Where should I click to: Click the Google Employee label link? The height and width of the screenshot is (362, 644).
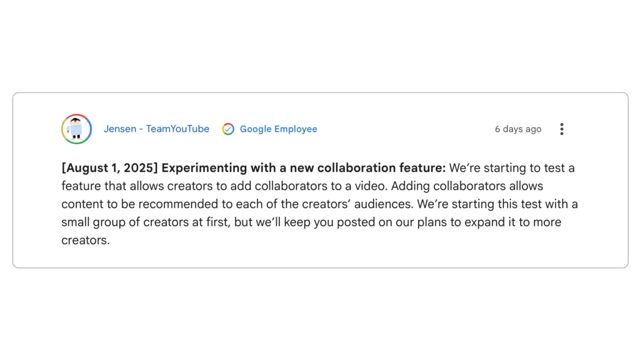pos(278,129)
